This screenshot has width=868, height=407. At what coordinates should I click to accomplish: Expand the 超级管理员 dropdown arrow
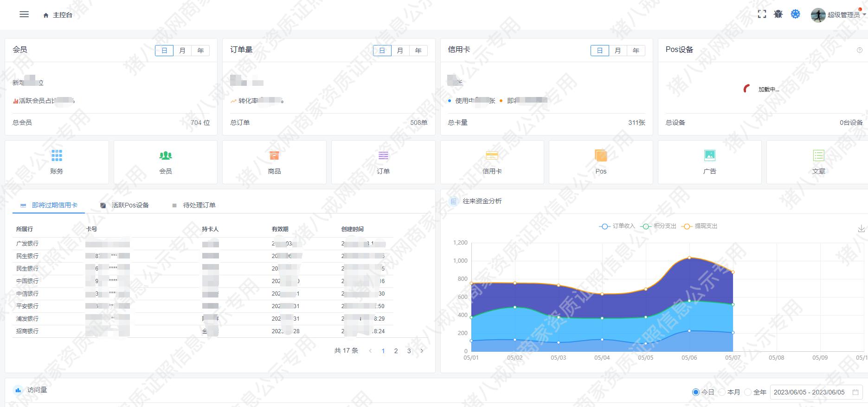tap(864, 15)
